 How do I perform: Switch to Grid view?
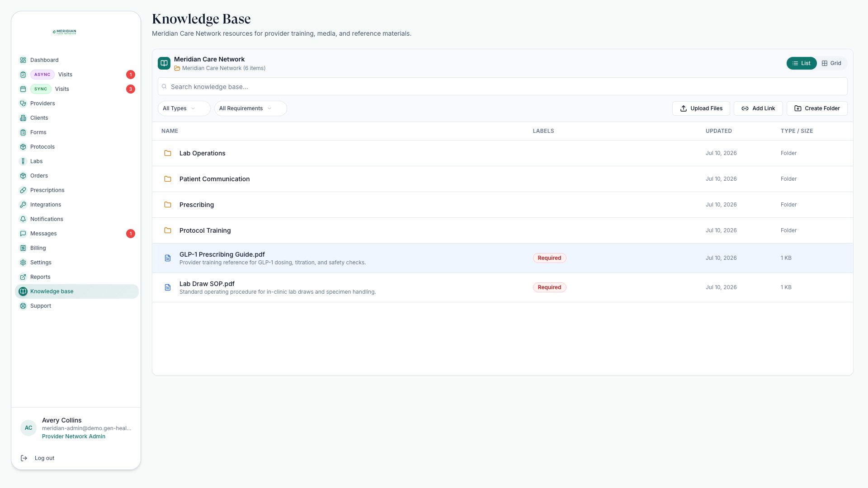(x=831, y=63)
